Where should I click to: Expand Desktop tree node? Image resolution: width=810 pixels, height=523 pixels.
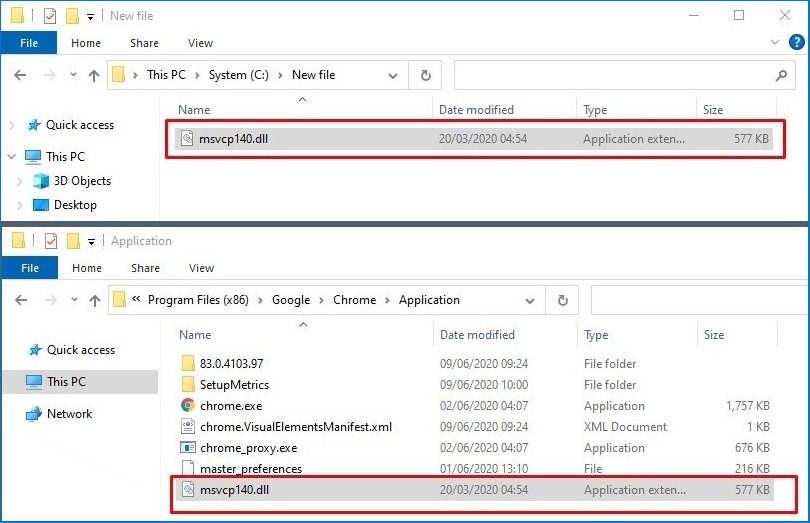pyautogui.click(x=20, y=205)
